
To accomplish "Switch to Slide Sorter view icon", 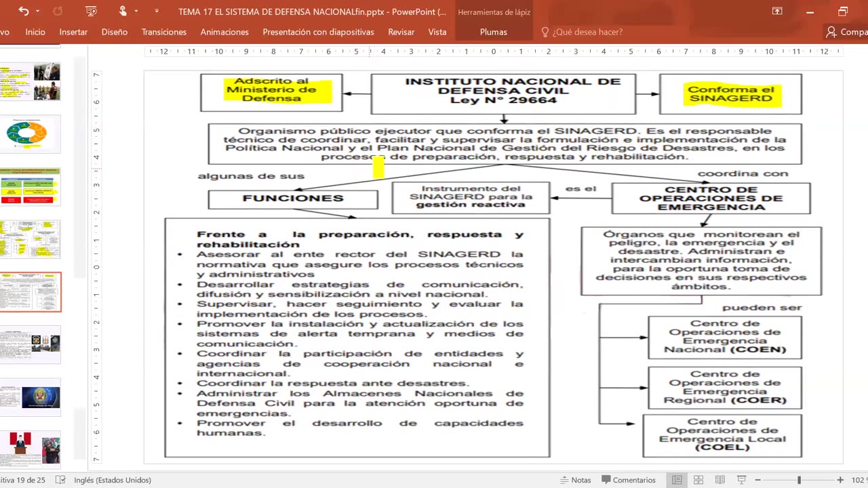I will 698,480.
